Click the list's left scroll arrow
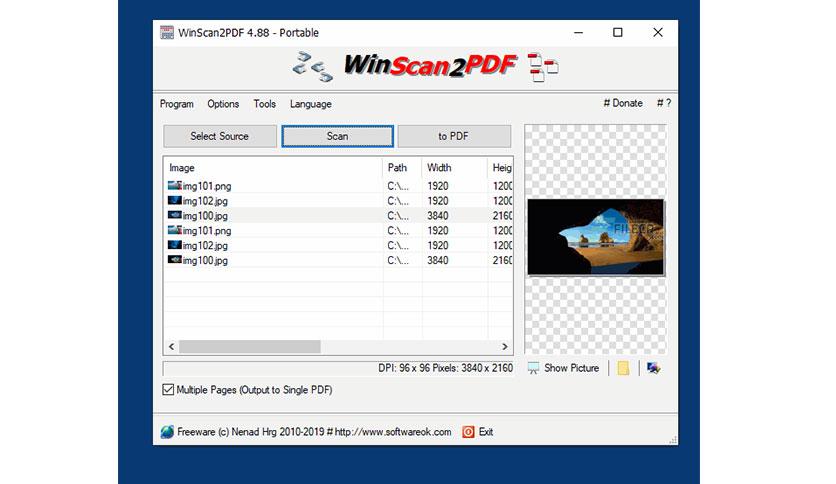 (x=172, y=346)
